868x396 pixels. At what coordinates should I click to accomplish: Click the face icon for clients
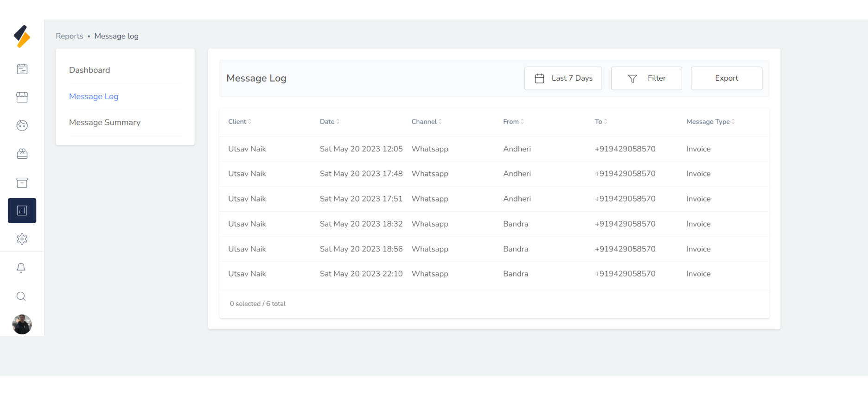pyautogui.click(x=22, y=126)
